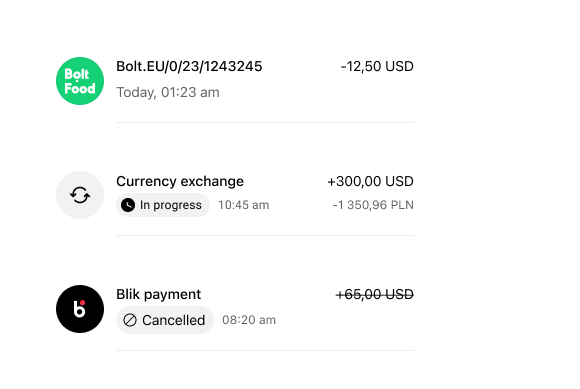Click the 08:20 am Blik payment time
This screenshot has width=580, height=389.
coord(249,320)
